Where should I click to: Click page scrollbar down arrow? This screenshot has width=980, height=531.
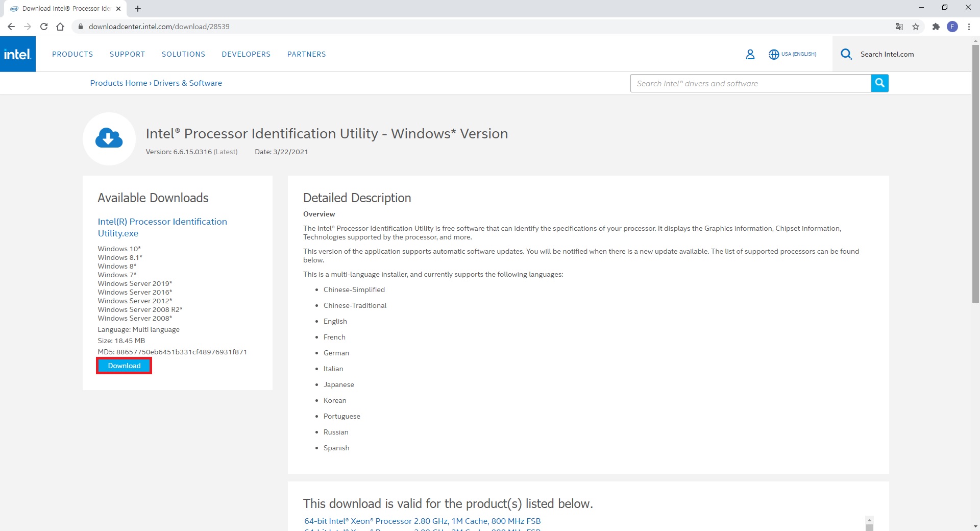click(975, 526)
